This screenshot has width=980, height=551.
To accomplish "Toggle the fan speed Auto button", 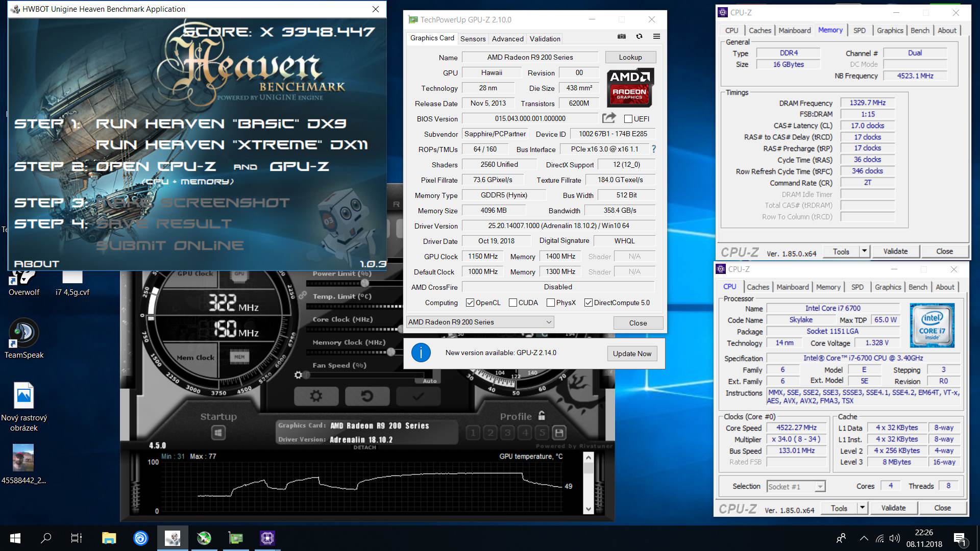I will click(x=430, y=381).
